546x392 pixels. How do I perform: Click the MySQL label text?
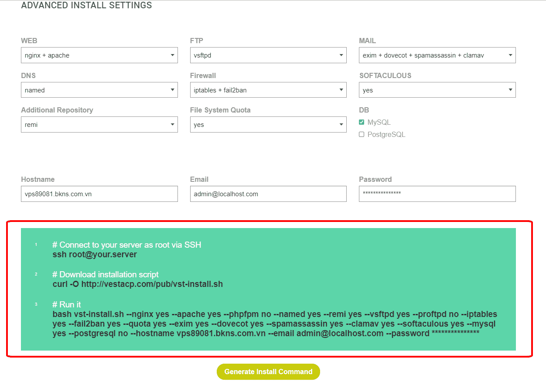pyautogui.click(x=379, y=123)
